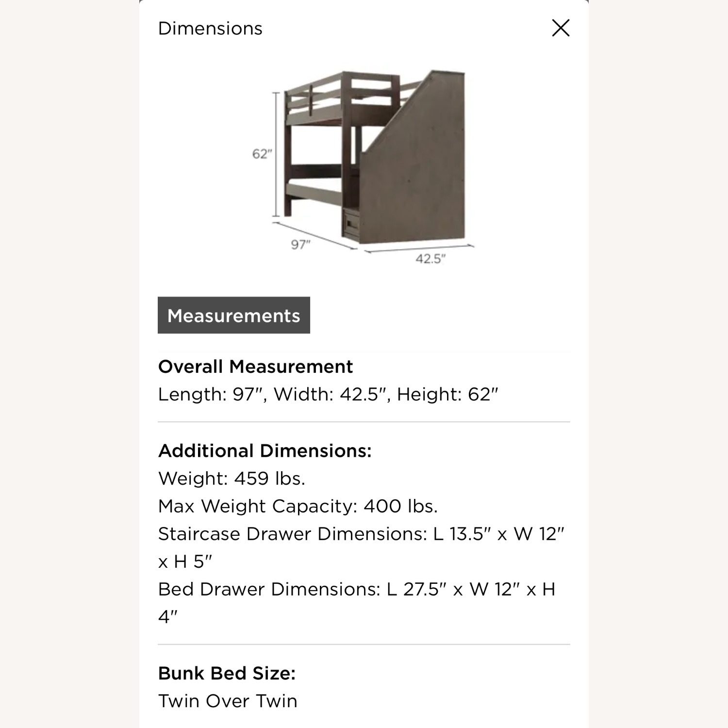Click the Staircase Drawer Dimensions text

point(362,533)
